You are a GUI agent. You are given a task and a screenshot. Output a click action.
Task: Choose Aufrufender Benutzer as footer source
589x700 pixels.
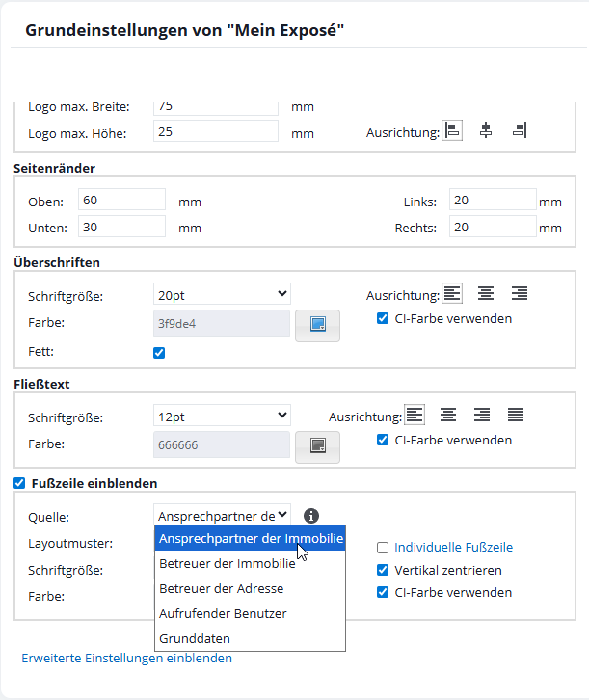pyautogui.click(x=223, y=613)
